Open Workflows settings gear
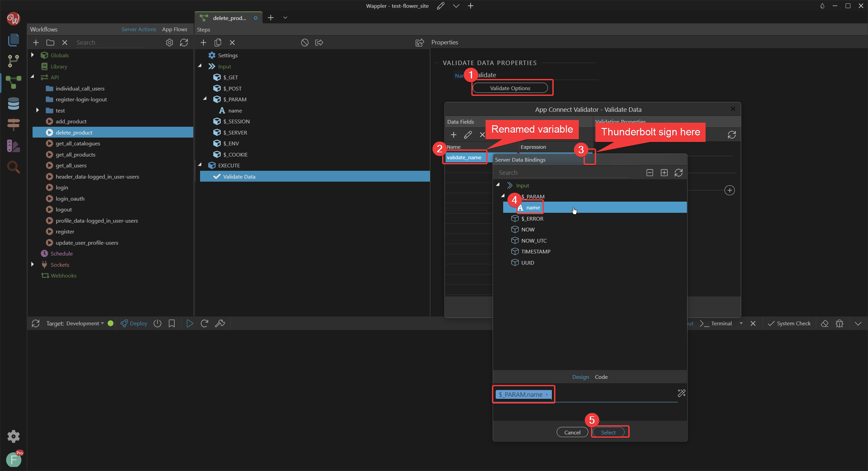The width and height of the screenshot is (868, 471). [x=169, y=42]
